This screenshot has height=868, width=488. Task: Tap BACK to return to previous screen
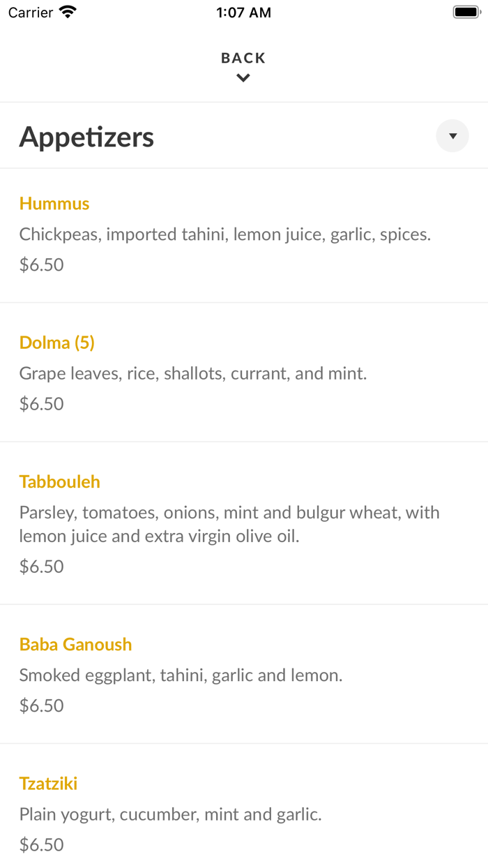click(x=243, y=58)
